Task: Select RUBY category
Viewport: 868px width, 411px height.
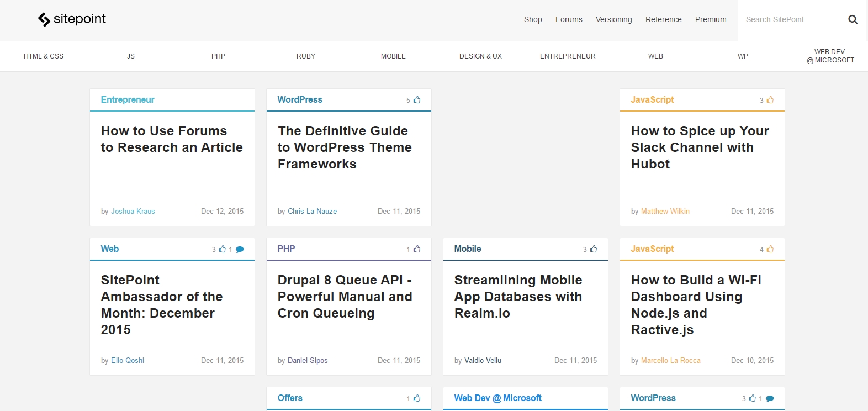Action: [306, 56]
